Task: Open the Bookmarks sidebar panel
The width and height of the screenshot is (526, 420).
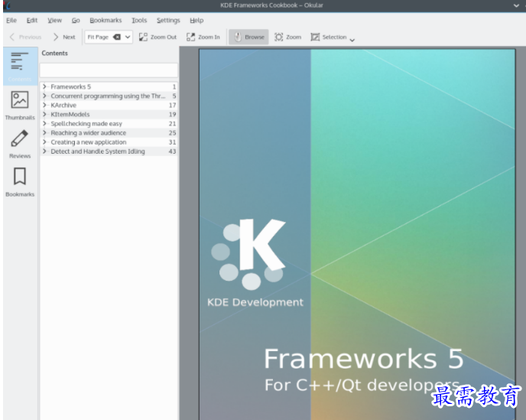Action: 20,182
